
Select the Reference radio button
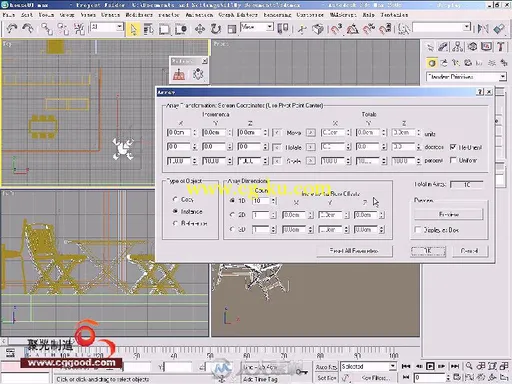coord(175,223)
